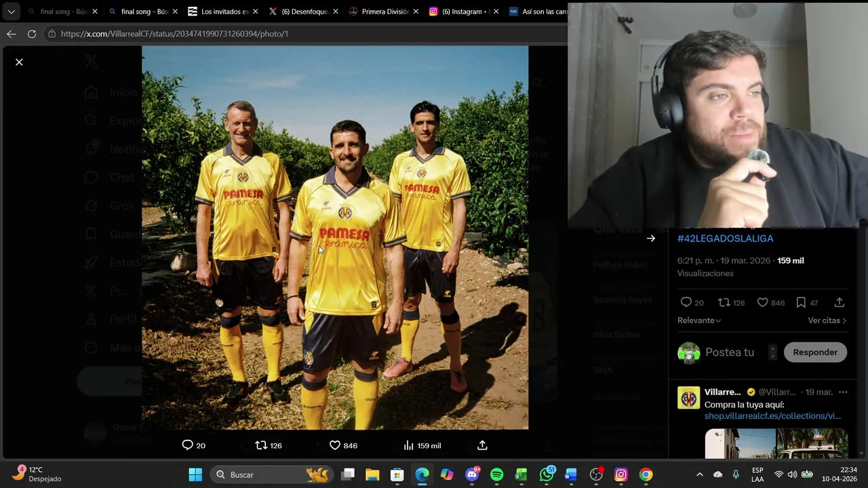Switch to 'Primera División' tab

384,12
